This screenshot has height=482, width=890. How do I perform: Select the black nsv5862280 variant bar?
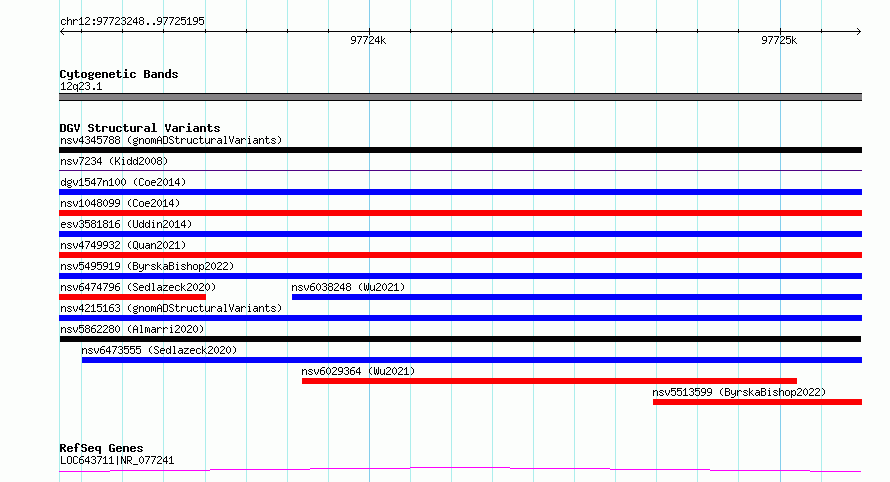[x=460, y=339]
